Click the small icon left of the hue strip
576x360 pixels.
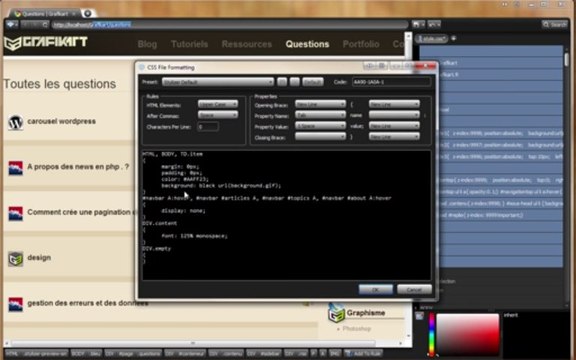pos(420,315)
